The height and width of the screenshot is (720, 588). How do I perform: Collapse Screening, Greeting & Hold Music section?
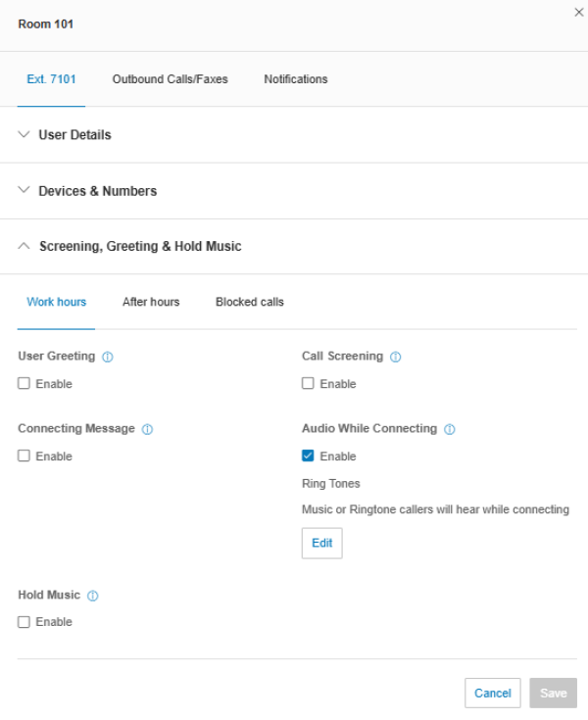tap(139, 247)
